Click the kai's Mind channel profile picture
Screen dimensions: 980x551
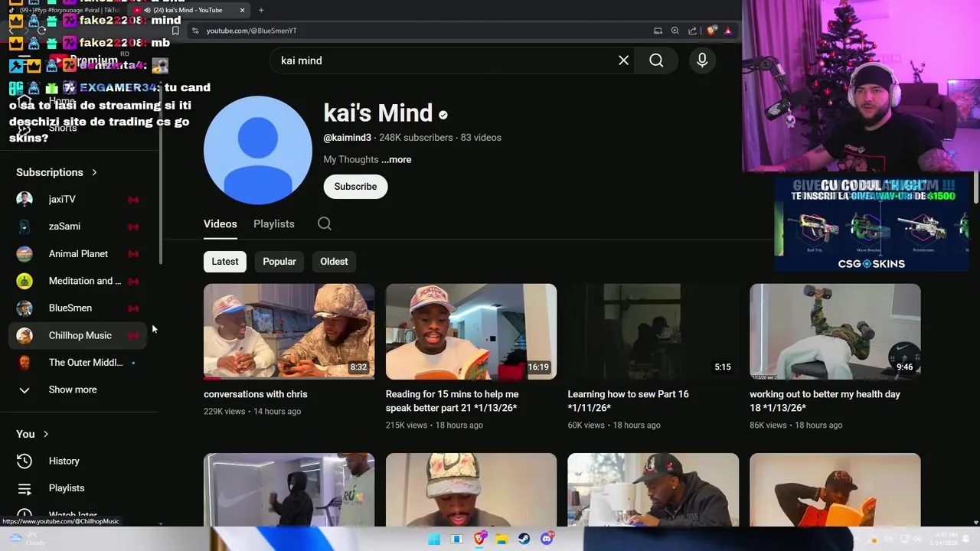258,150
